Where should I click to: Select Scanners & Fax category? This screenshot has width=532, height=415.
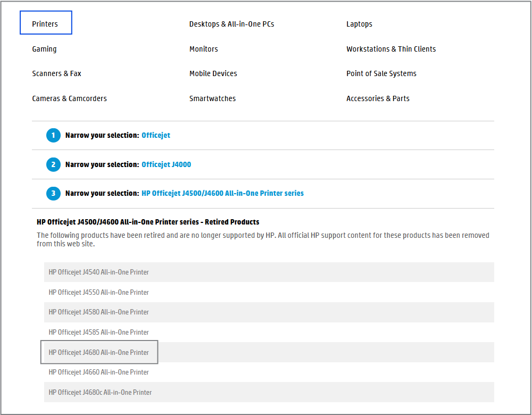(x=56, y=73)
